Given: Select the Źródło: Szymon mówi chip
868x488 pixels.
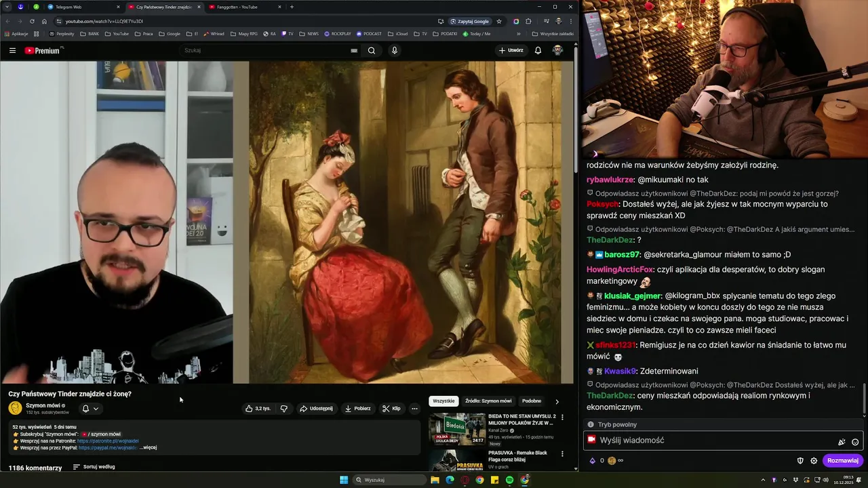Looking at the screenshot, I should click(488, 401).
